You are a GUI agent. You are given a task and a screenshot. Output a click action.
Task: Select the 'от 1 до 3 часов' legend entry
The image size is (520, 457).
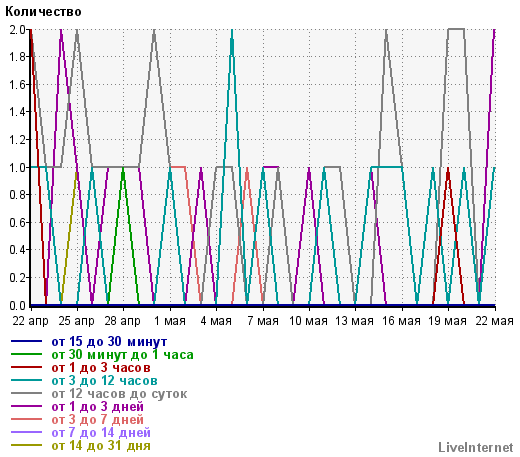coord(101,368)
